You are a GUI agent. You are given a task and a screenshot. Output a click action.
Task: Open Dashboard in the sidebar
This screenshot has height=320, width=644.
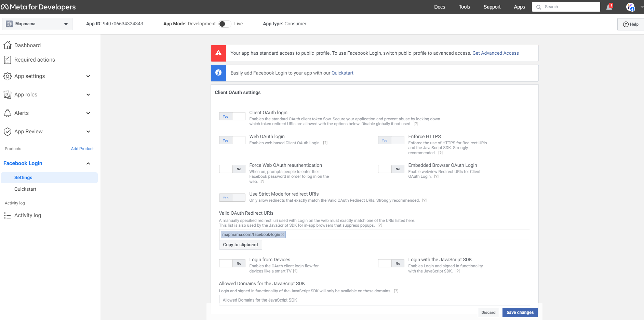pyautogui.click(x=27, y=45)
